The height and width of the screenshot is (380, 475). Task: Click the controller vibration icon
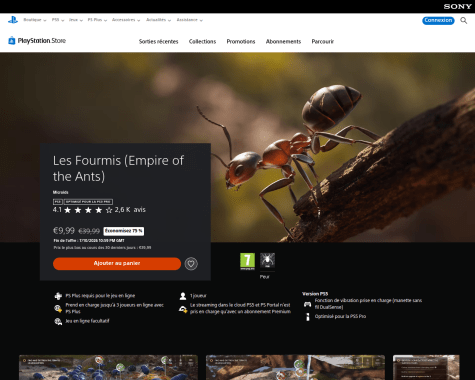[307, 304]
